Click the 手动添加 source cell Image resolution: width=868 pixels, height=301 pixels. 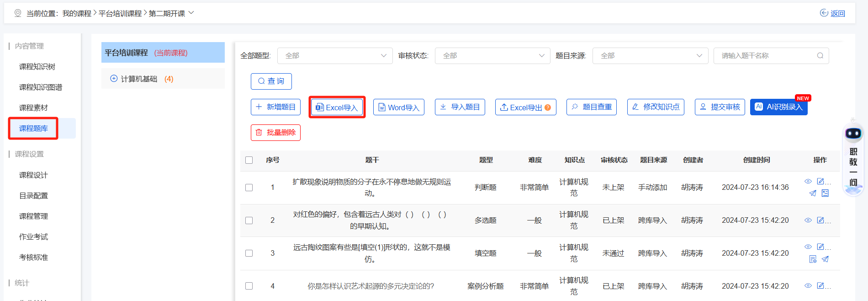point(653,188)
